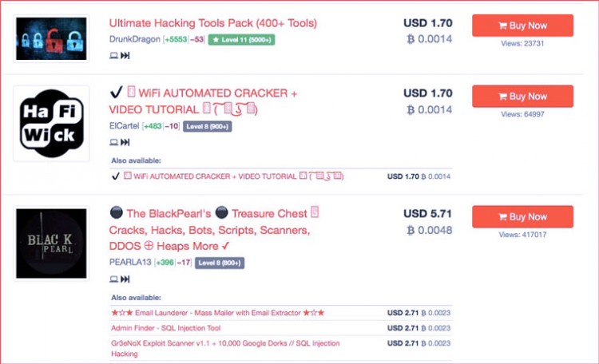Click the laptop icon under ElCartel's listing
599x364 pixels.
(x=113, y=142)
